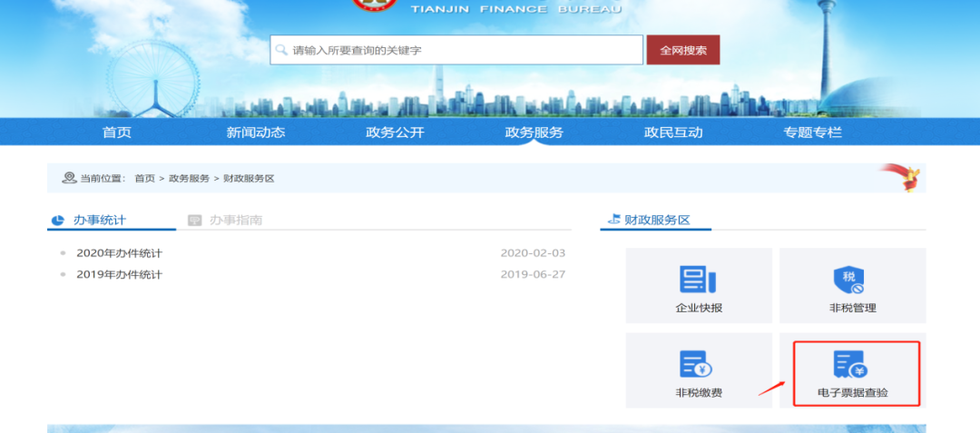Open the 非税缴费 payment icon
980x433 pixels.
coord(697,364)
